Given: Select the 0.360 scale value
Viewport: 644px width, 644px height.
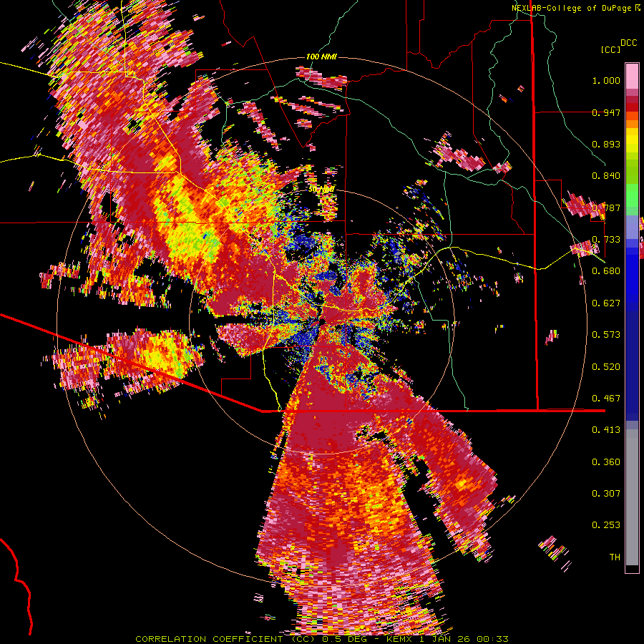Looking at the screenshot, I should (606, 462).
